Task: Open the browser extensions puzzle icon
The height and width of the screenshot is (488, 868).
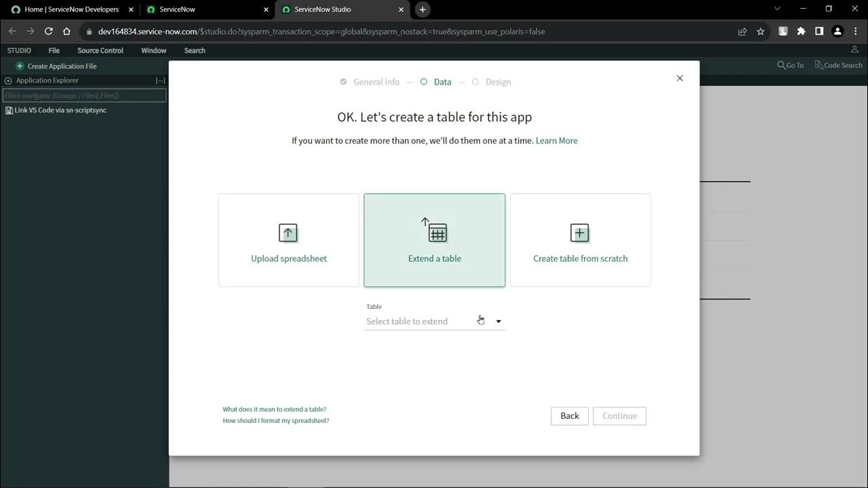Action: click(801, 31)
